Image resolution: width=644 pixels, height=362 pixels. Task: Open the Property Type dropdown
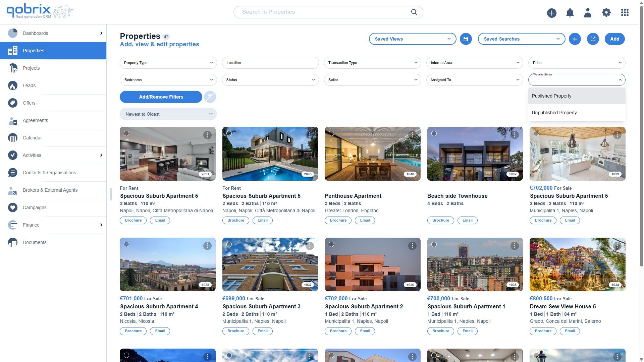coord(168,63)
